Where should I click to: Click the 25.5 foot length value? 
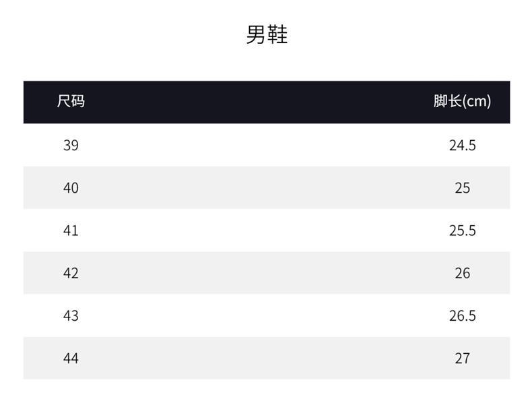(x=462, y=230)
